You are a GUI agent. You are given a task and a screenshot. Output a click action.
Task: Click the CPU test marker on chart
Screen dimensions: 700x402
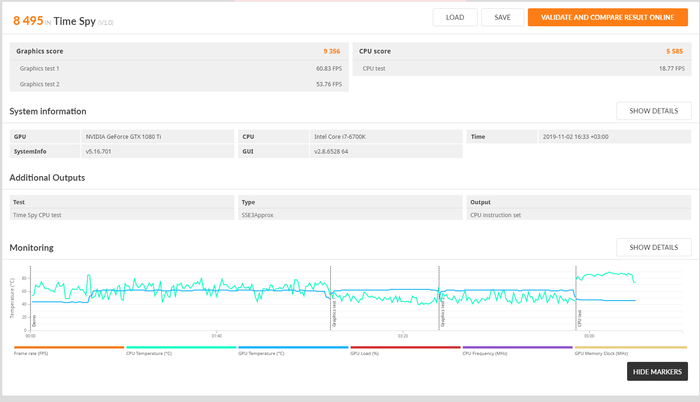pyautogui.click(x=578, y=320)
